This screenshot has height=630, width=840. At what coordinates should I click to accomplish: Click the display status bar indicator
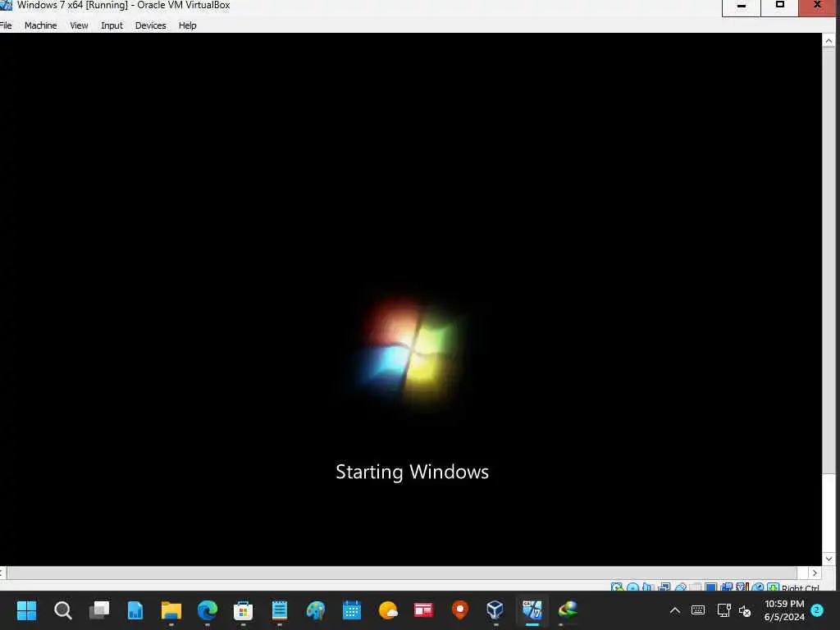[711, 587]
